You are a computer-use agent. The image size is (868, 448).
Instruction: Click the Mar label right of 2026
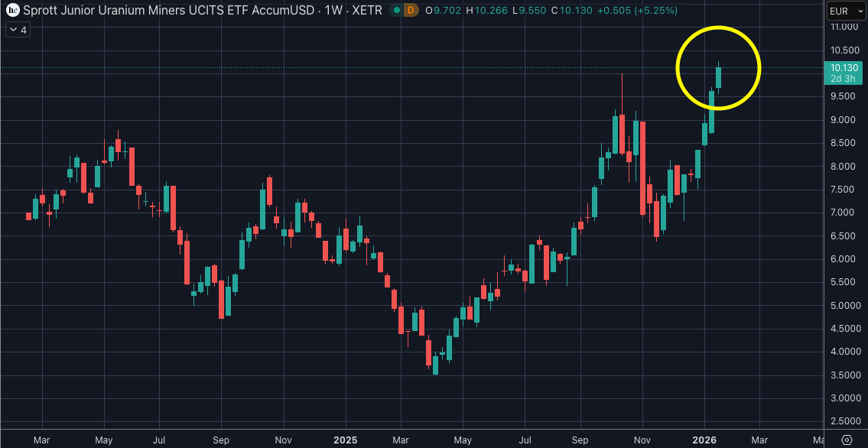(x=759, y=441)
